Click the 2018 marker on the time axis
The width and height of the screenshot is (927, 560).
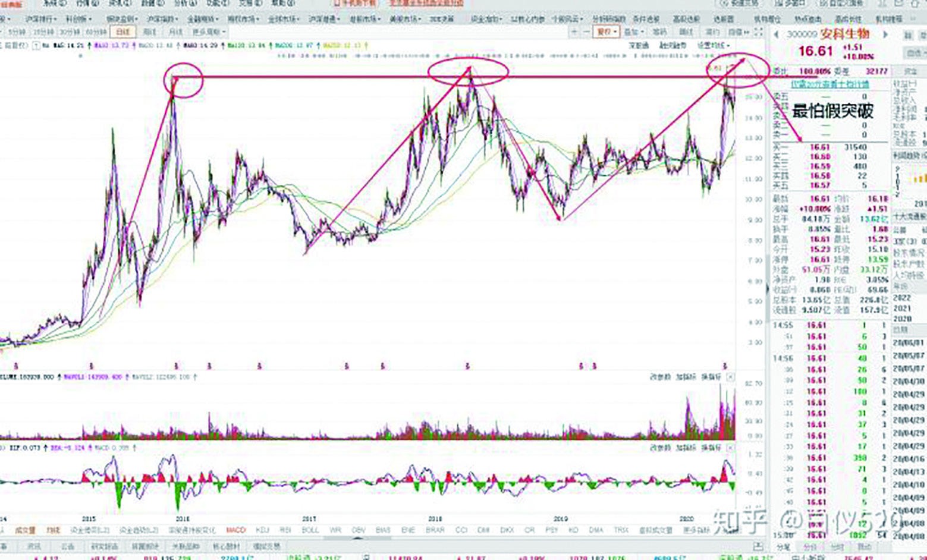(x=435, y=518)
